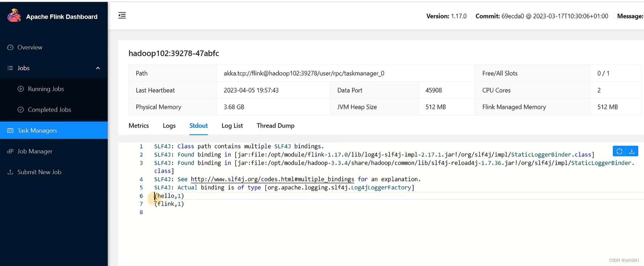Viewport: 644px width, 266px height.
Task: Click log line 1 about multiple SLF4J bindings
Action: click(239, 146)
